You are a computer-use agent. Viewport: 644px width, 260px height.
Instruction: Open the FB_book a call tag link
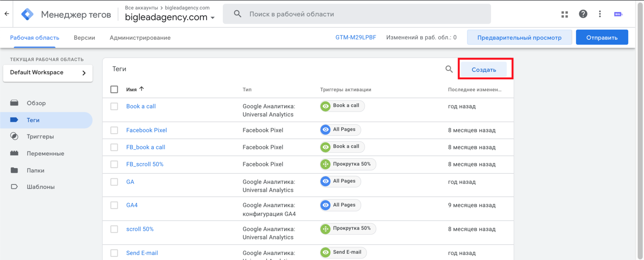click(x=146, y=147)
